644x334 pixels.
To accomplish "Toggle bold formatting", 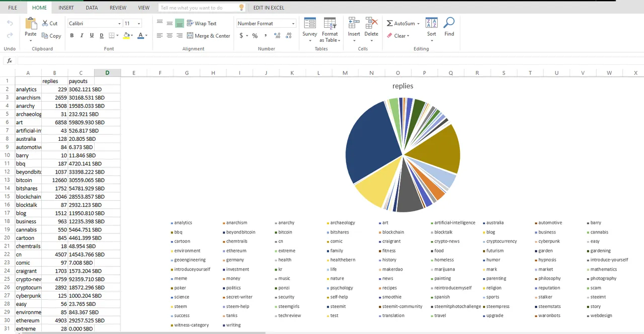I will 72,36.
